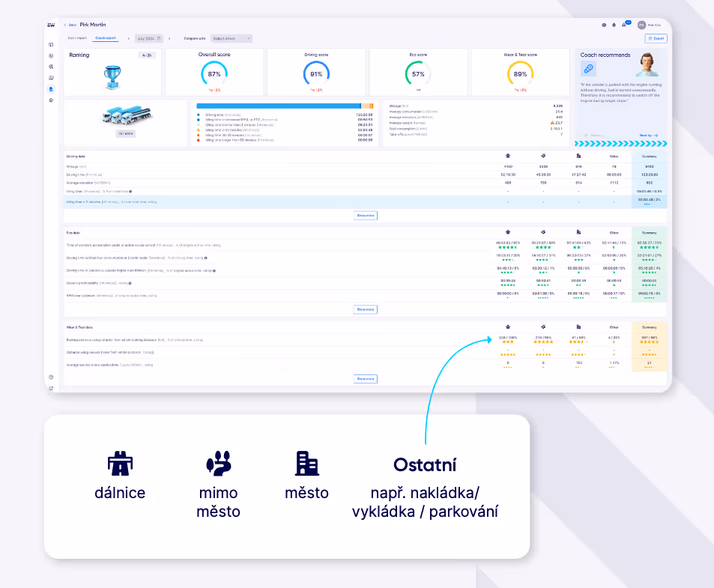714x588 pixels.
Task: Click the Eco score 57% gauge
Action: tap(418, 73)
